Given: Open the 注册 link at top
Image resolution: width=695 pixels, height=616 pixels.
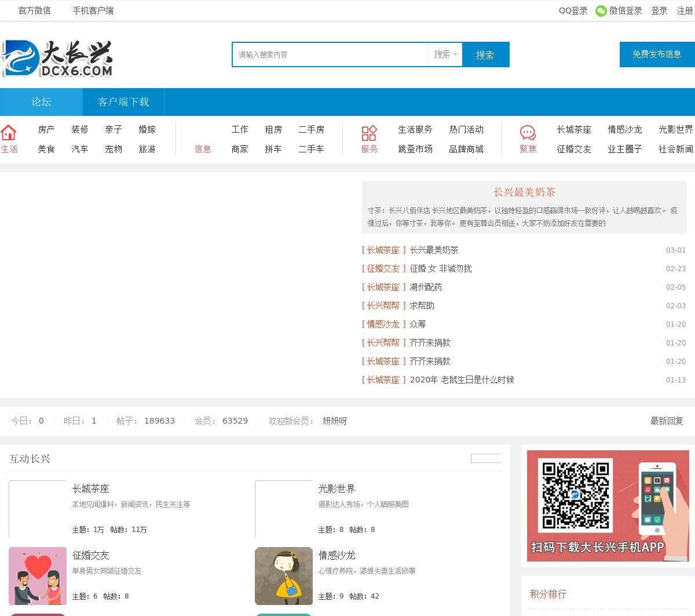Looking at the screenshot, I should click(685, 11).
